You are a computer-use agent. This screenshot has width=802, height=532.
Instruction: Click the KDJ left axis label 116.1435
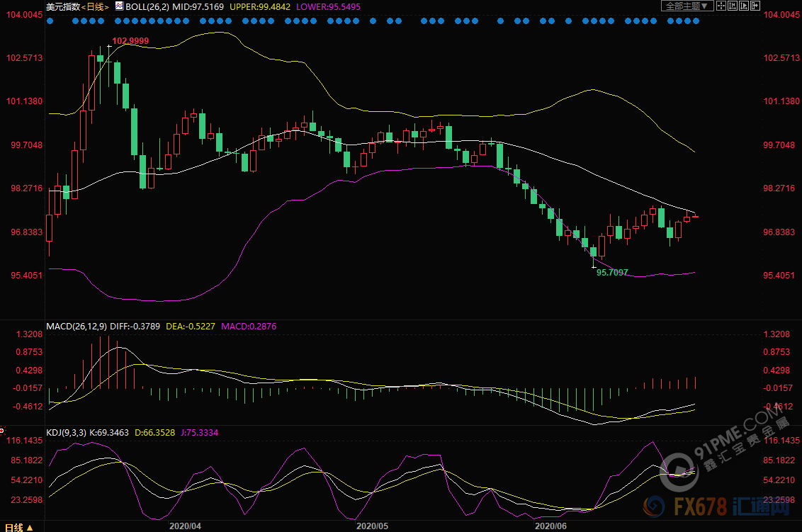pyautogui.click(x=24, y=441)
